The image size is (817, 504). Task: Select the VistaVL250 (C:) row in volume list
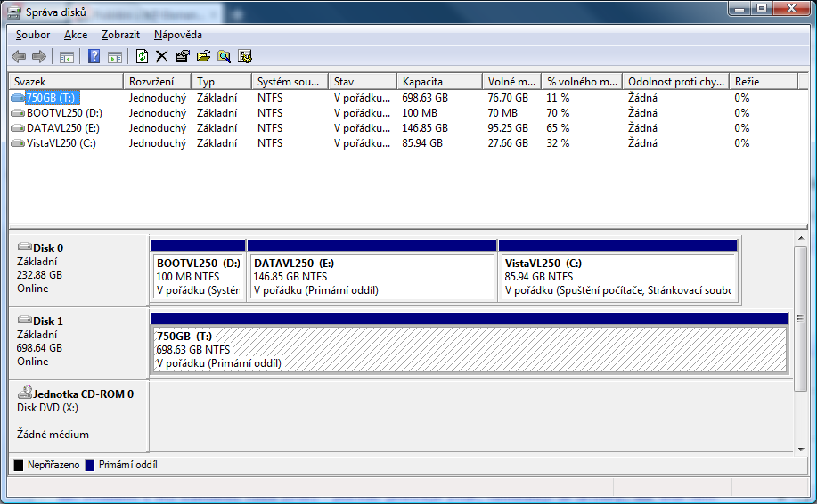coord(61,143)
